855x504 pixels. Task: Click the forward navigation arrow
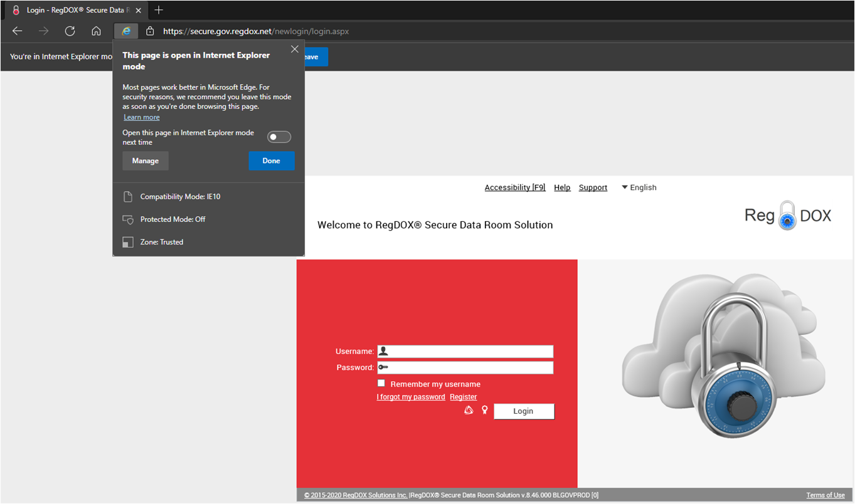pos(44,31)
